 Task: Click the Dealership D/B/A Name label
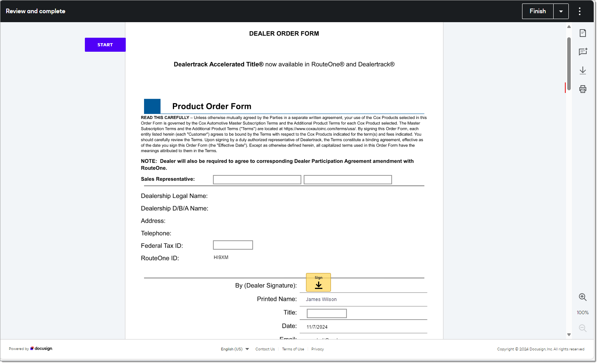click(x=175, y=208)
